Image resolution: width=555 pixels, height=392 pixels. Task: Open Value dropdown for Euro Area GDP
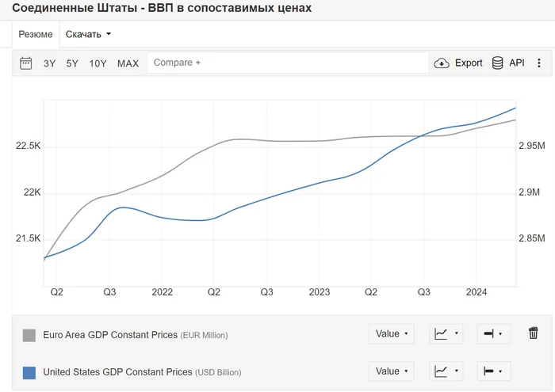coord(391,333)
